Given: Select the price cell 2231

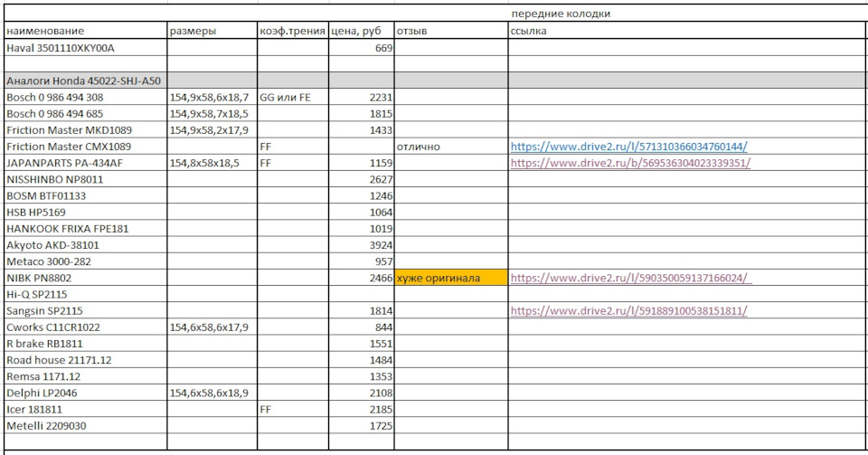Looking at the screenshot, I should (362, 98).
